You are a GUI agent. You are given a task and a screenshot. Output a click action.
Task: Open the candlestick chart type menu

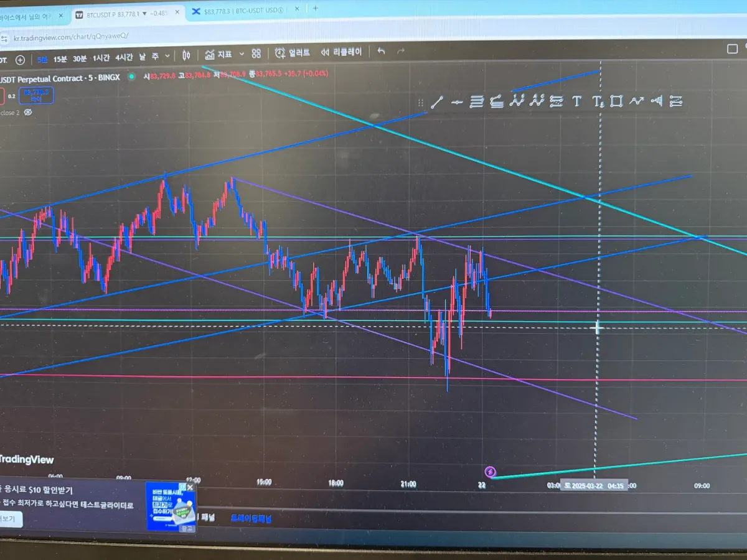tap(186, 55)
